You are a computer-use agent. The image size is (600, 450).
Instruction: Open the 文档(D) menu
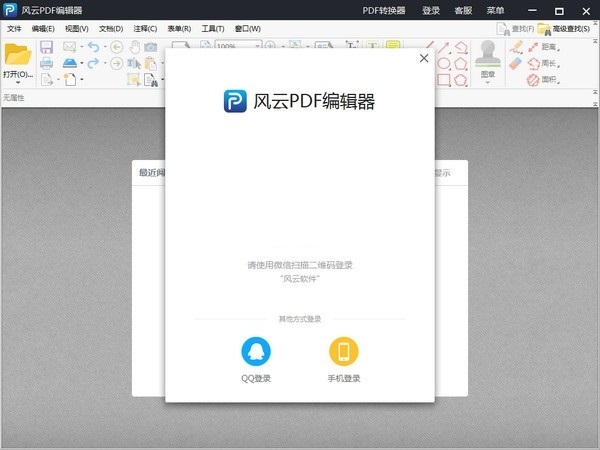111,29
